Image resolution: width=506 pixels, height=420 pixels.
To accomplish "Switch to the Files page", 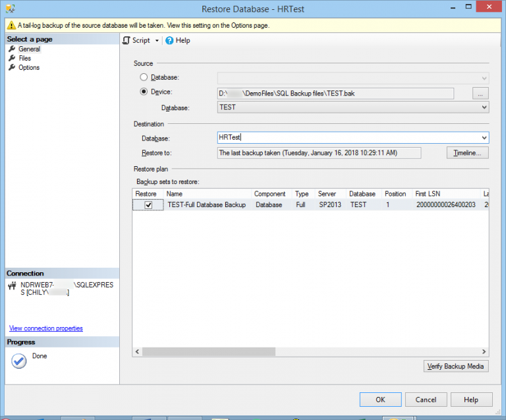I will pyautogui.click(x=24, y=58).
